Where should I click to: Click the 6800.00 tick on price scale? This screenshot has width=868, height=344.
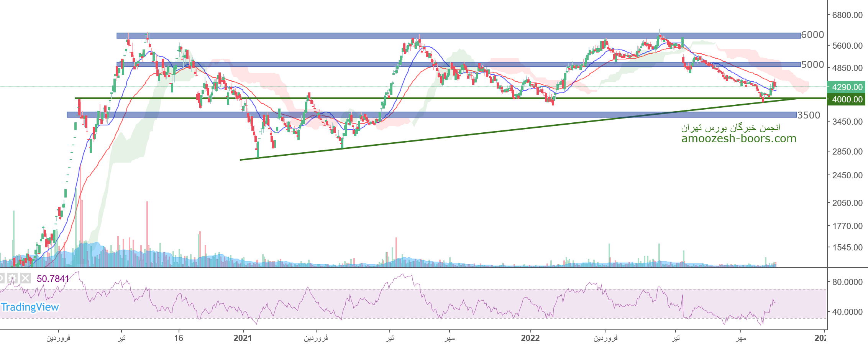(847, 15)
